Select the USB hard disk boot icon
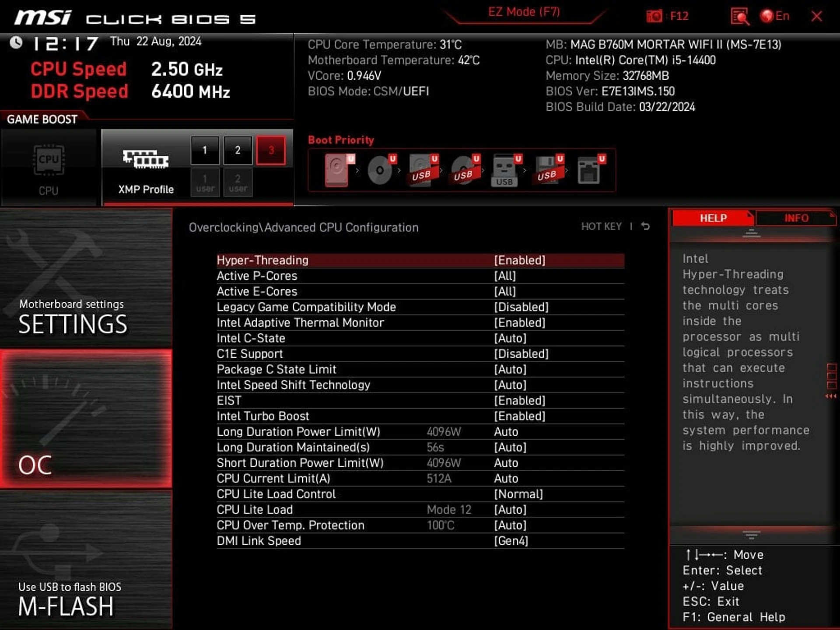The width and height of the screenshot is (840, 630). coord(423,170)
